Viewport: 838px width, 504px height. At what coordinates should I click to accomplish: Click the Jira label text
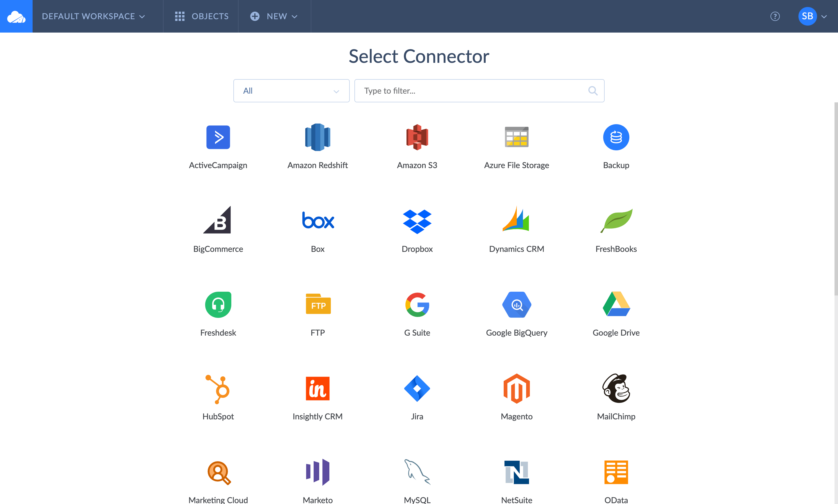(x=417, y=416)
